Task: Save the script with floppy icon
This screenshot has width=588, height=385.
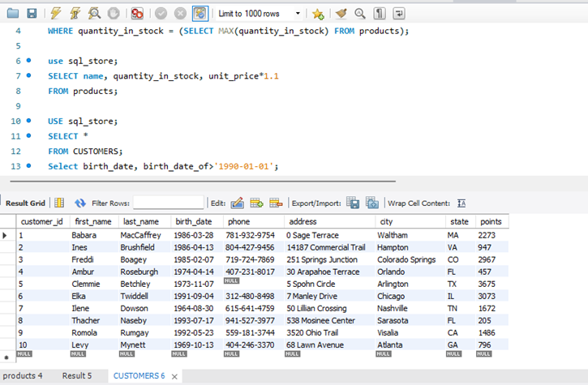Action: (x=32, y=14)
